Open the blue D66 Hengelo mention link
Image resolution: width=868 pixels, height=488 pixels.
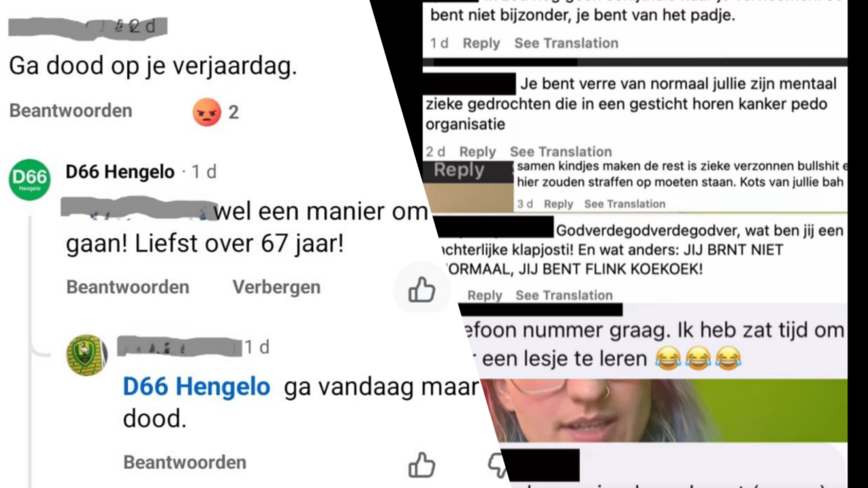197,387
